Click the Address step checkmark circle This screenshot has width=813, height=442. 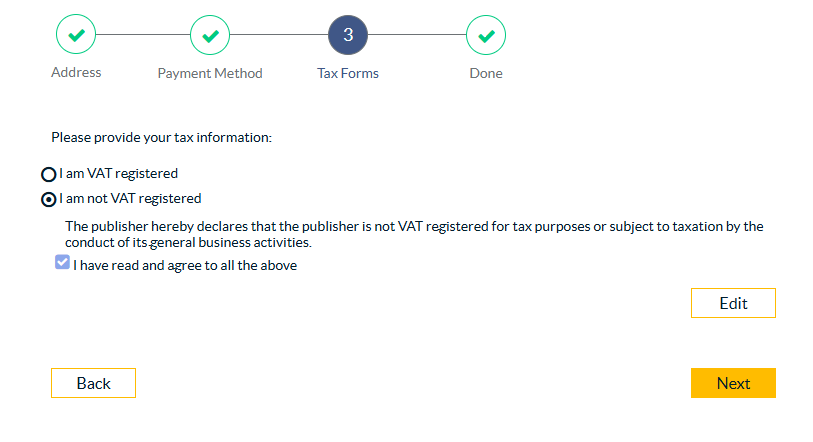coord(76,36)
